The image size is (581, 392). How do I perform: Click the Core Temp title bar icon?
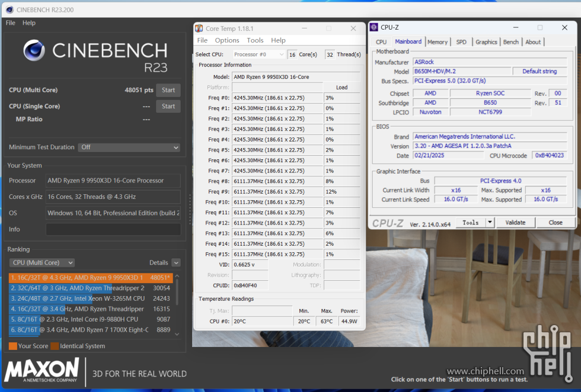tap(199, 28)
